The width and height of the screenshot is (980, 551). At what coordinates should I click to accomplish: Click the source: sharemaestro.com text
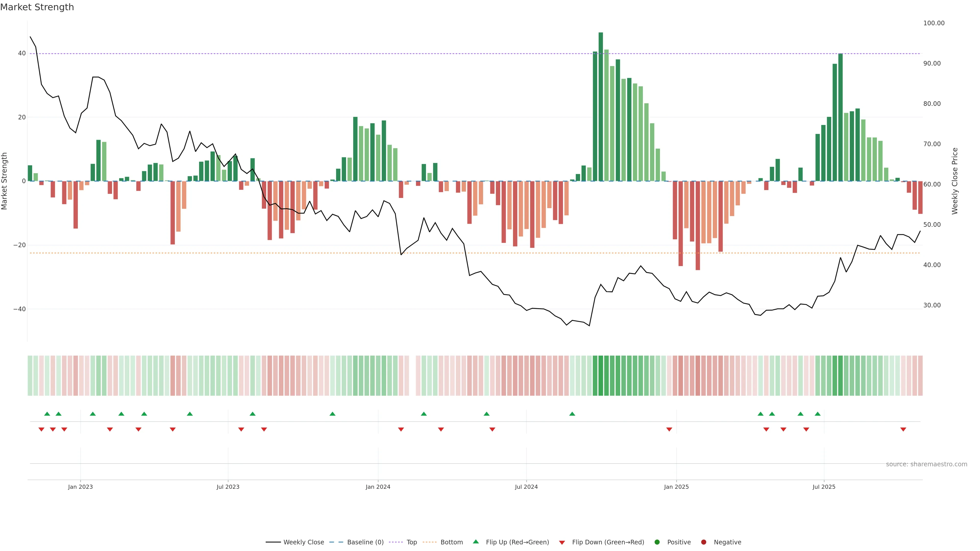(x=926, y=464)
